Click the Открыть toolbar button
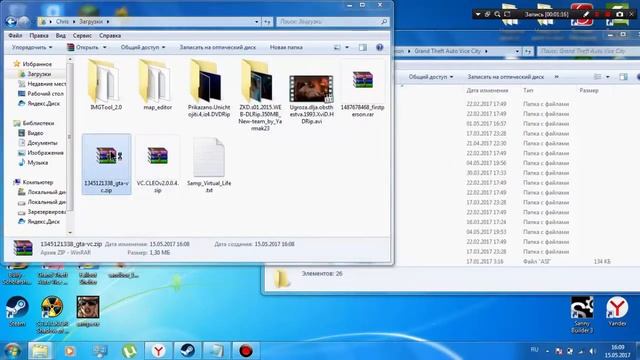Image resolution: width=640 pixels, height=360 pixels. tap(83, 47)
